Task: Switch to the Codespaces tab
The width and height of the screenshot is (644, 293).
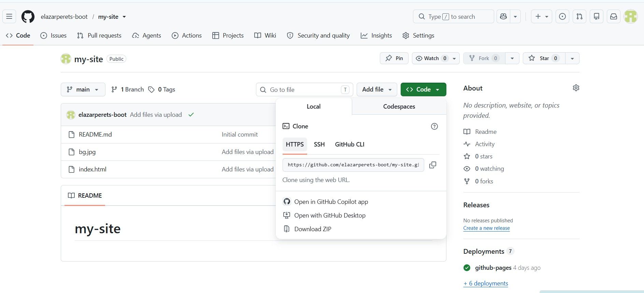Action: (x=399, y=107)
